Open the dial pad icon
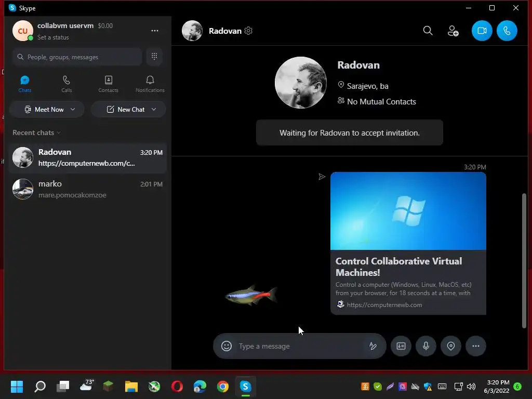This screenshot has width=532, height=399. pos(154,57)
